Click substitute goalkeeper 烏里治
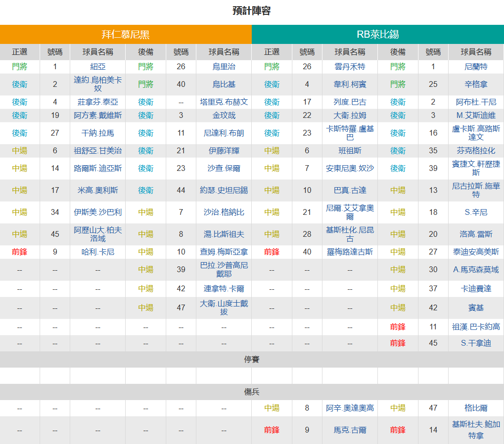 click(224, 66)
